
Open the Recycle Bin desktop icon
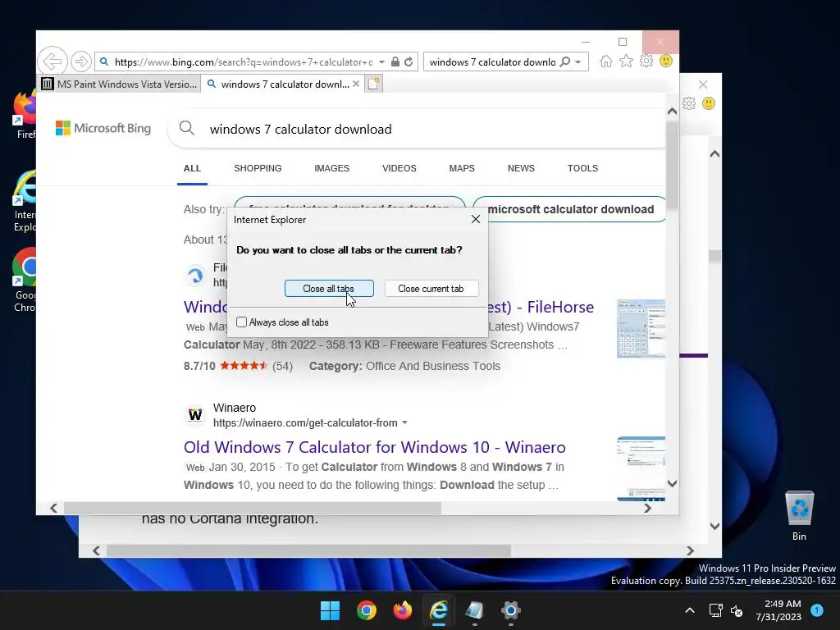click(799, 515)
